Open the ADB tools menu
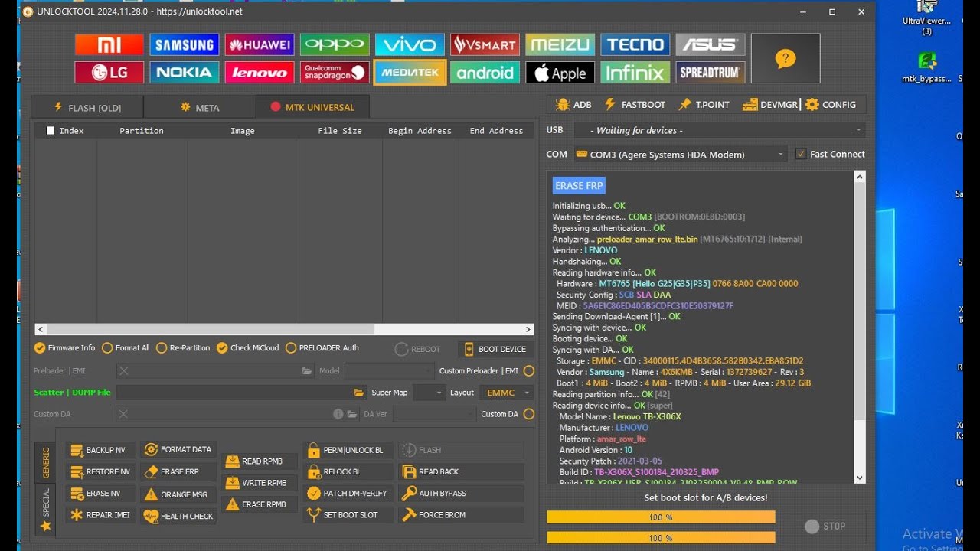980x551 pixels. click(x=573, y=105)
